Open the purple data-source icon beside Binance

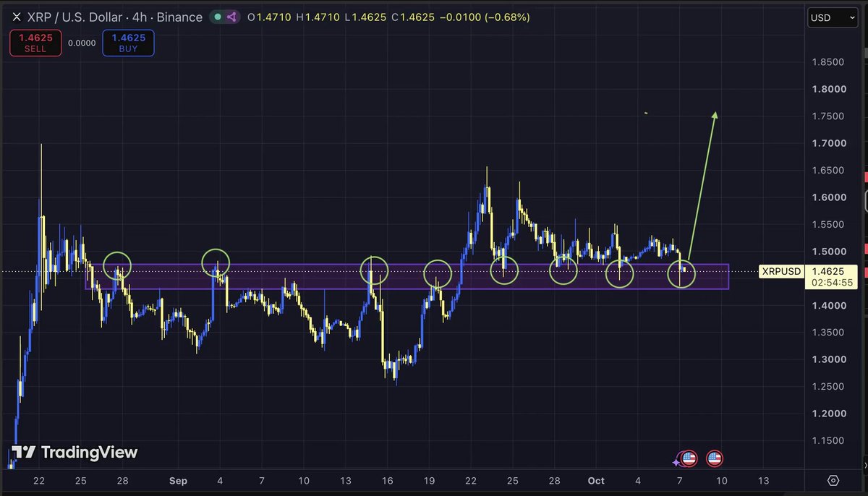(232, 17)
